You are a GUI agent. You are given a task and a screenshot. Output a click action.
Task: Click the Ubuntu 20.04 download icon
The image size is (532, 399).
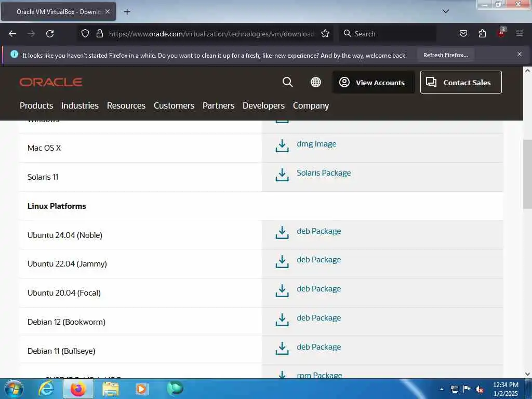tap(282, 291)
